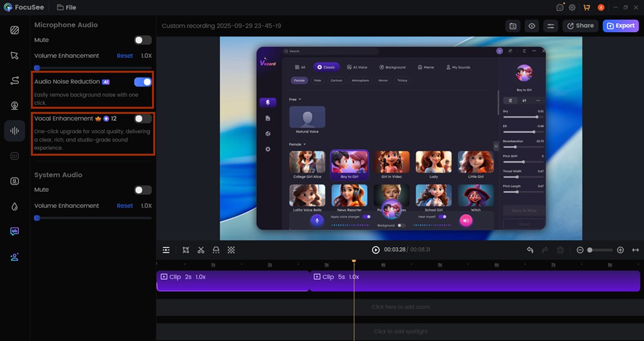Viewport: 644px width, 341px height.
Task: Enable the Vocal Enhancement toggle
Action: pos(143,118)
